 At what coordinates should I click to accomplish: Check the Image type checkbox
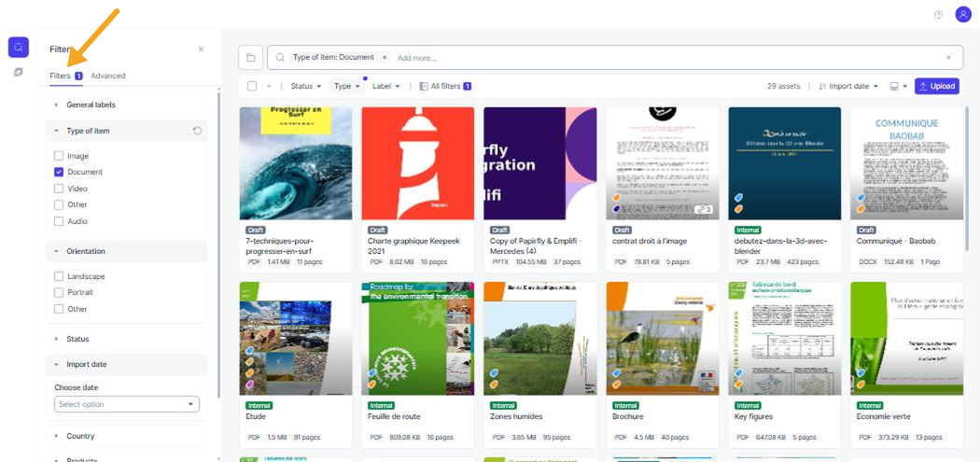59,156
